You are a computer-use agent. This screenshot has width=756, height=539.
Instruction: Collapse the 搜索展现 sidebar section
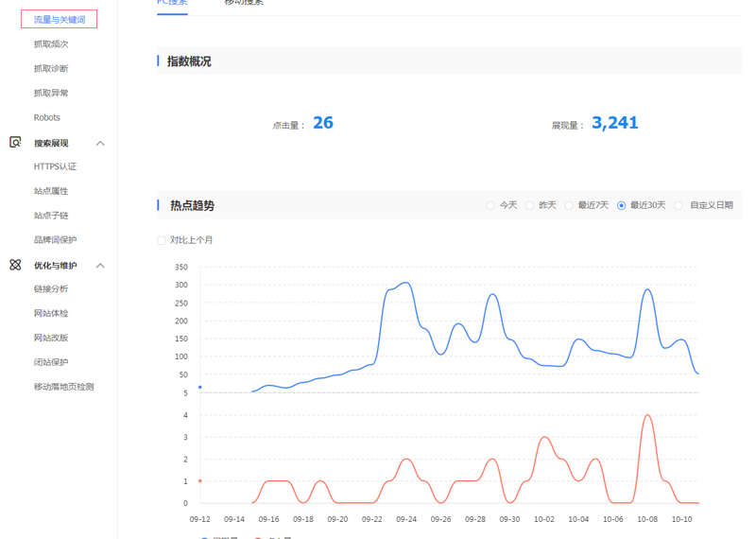pyautogui.click(x=100, y=144)
